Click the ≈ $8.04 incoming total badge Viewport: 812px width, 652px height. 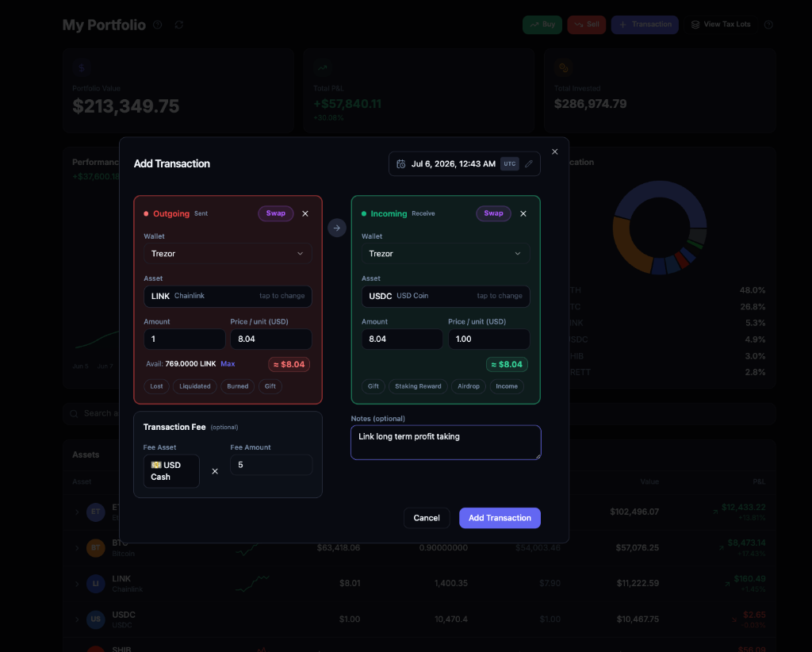point(507,365)
